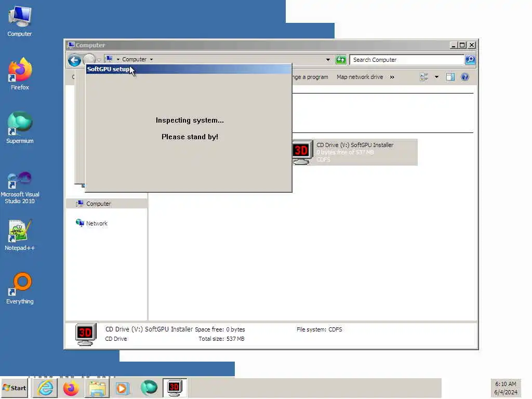The width and height of the screenshot is (532, 399).
Task: Maximize the Computer window
Action: (462, 45)
